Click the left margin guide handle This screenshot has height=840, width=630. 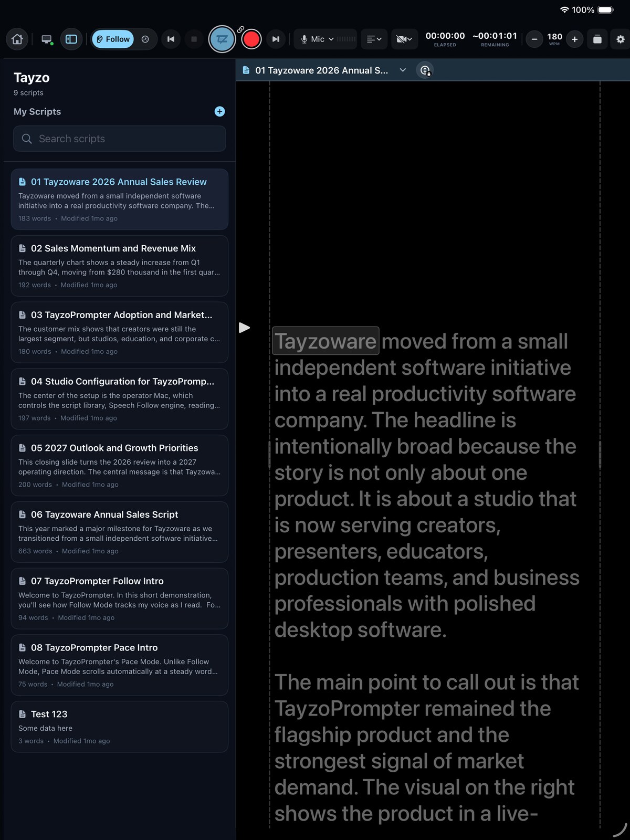click(270, 455)
